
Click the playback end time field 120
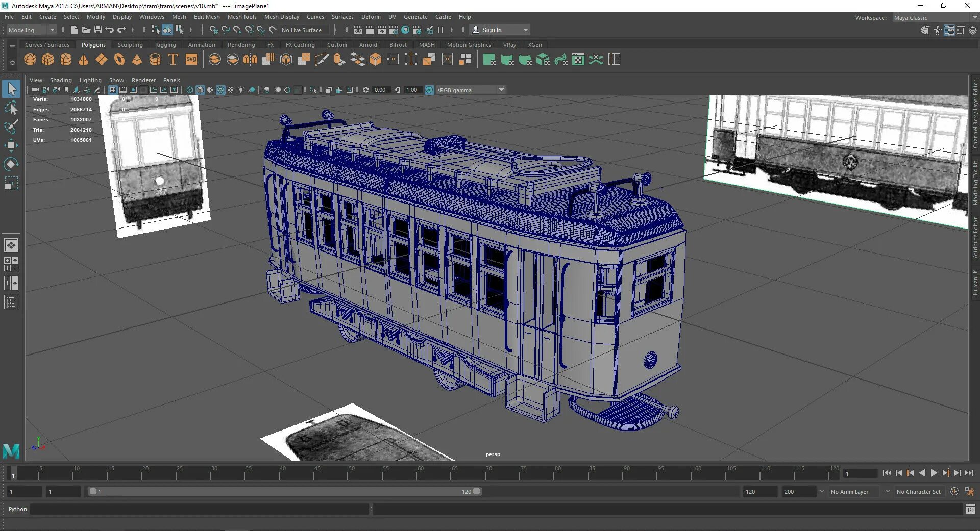[x=759, y=492]
